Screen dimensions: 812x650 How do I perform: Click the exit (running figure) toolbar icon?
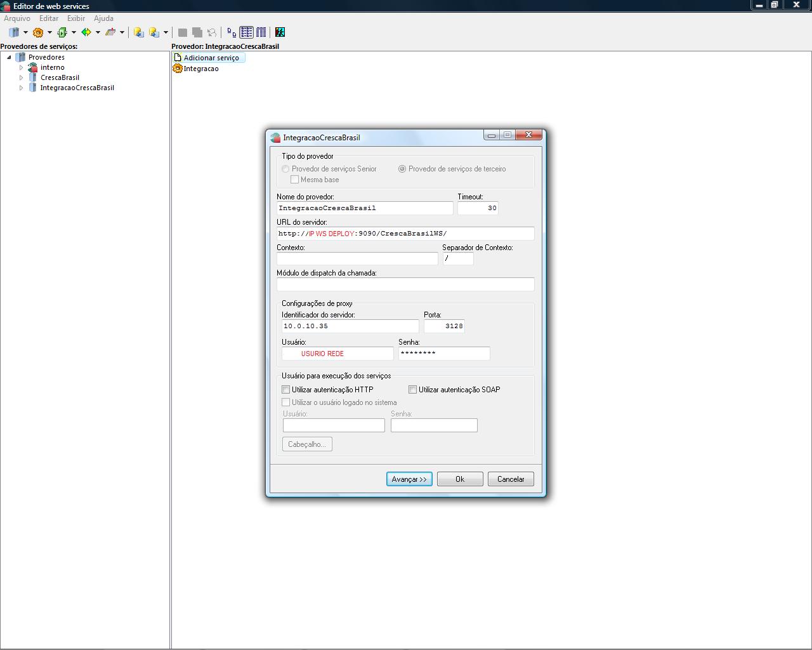point(280,32)
